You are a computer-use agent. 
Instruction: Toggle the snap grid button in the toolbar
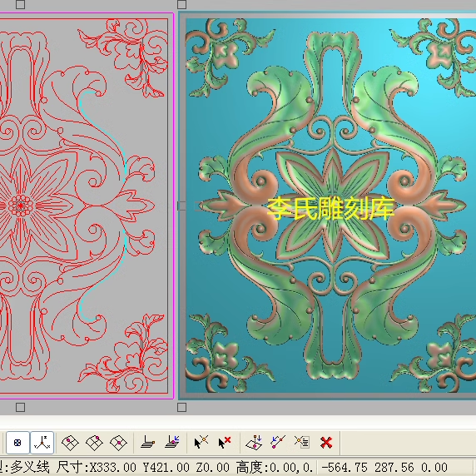coord(17,443)
